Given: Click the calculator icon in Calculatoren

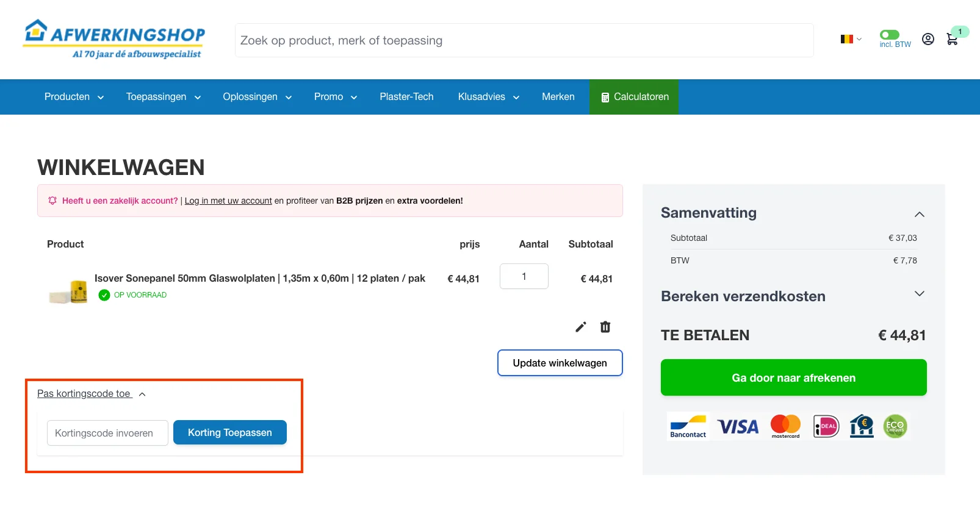Looking at the screenshot, I should (605, 98).
